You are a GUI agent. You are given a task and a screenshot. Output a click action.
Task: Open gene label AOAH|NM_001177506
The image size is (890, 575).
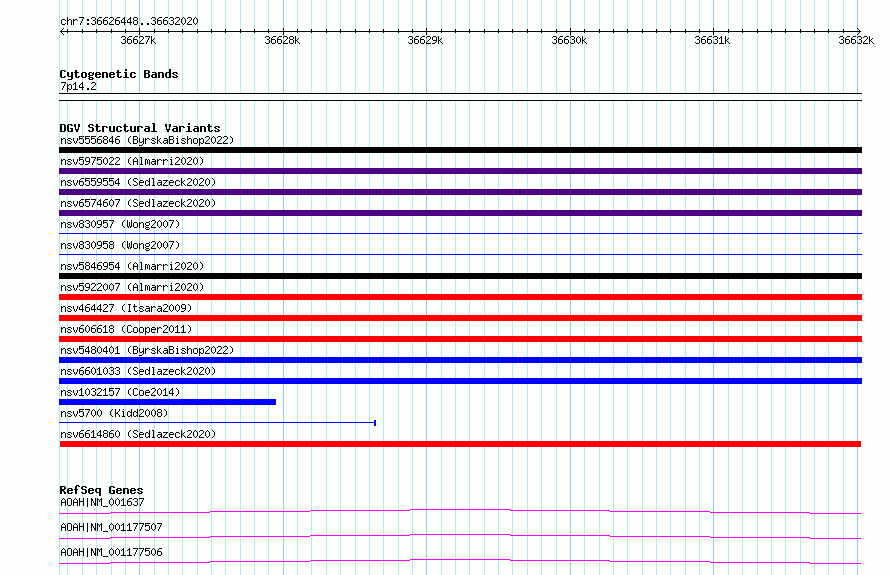pyautogui.click(x=111, y=552)
